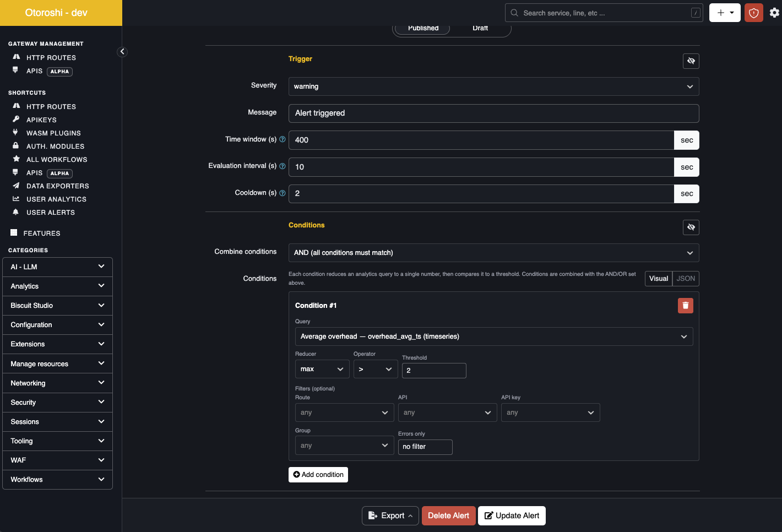Expand the AI - LLM category

pyautogui.click(x=58, y=267)
